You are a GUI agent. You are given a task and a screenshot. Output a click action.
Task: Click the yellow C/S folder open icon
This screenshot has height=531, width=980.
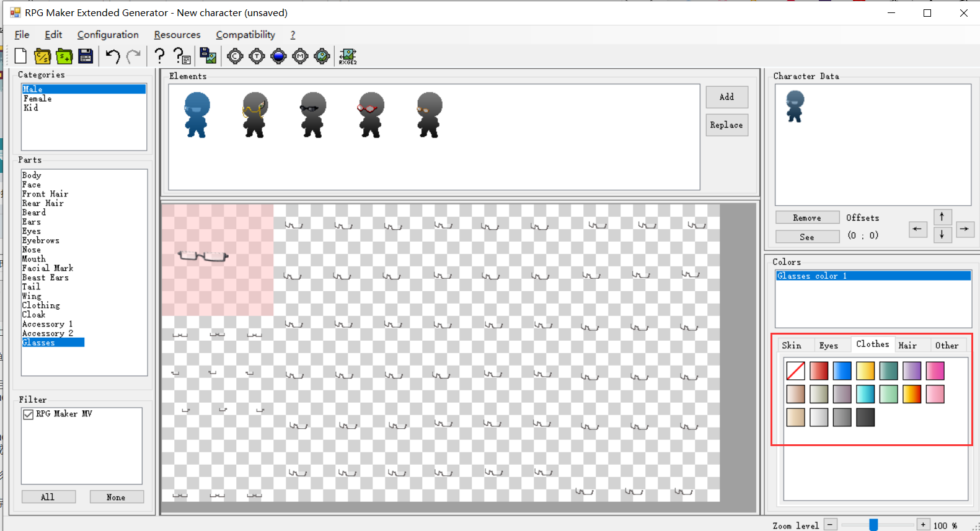42,56
